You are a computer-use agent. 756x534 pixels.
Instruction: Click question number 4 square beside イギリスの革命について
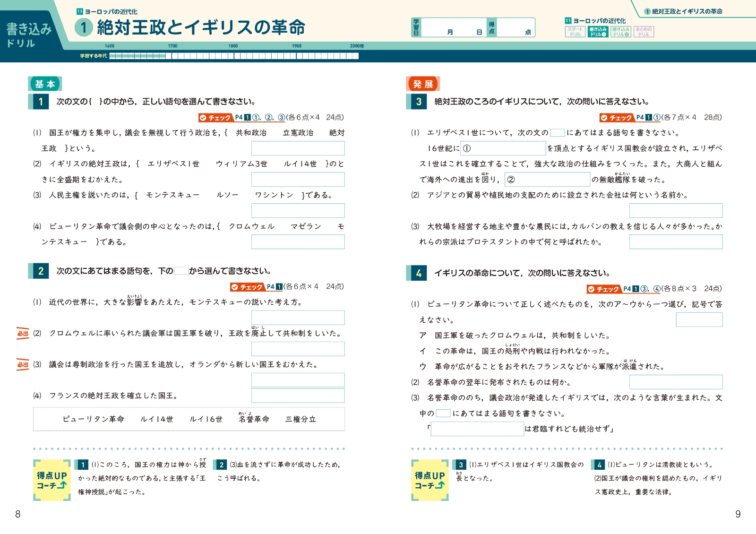[418, 273]
